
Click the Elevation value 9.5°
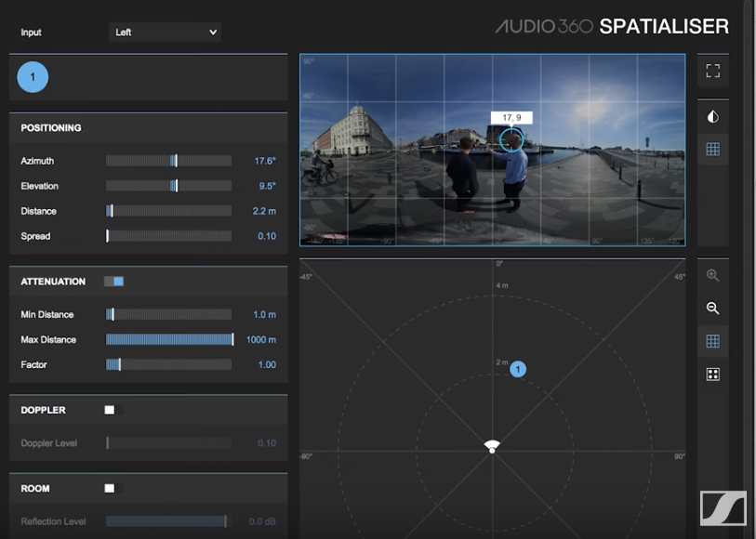(x=268, y=186)
